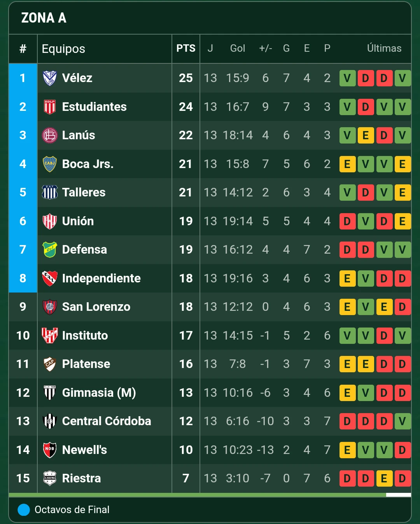The width and height of the screenshot is (420, 524).
Task: Click the Independiente club logo
Action: pyautogui.click(x=50, y=279)
